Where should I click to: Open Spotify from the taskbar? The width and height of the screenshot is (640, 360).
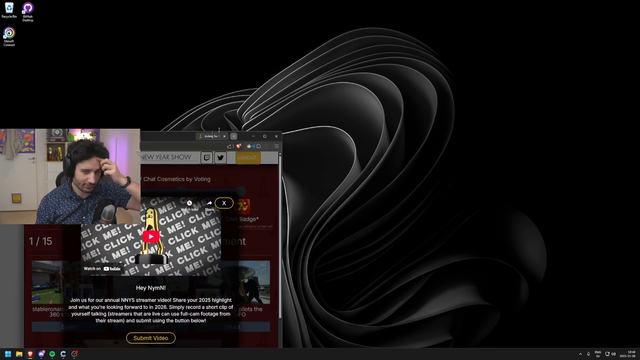click(x=52, y=354)
